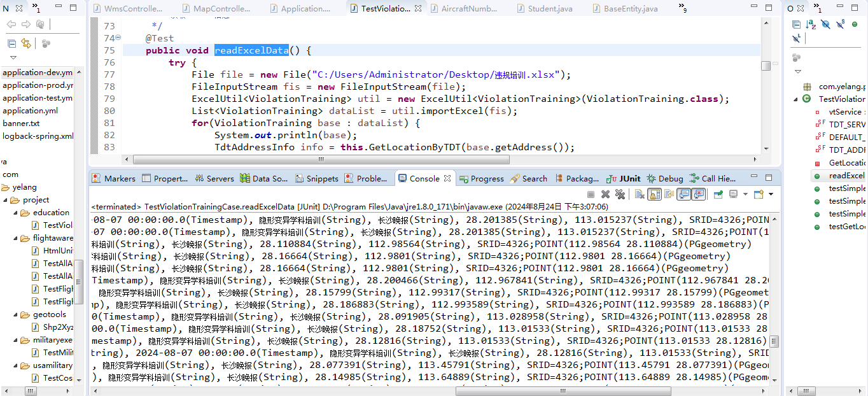The width and height of the screenshot is (868, 396).
Task: Open Call Hierarchy tab
Action: click(x=713, y=178)
